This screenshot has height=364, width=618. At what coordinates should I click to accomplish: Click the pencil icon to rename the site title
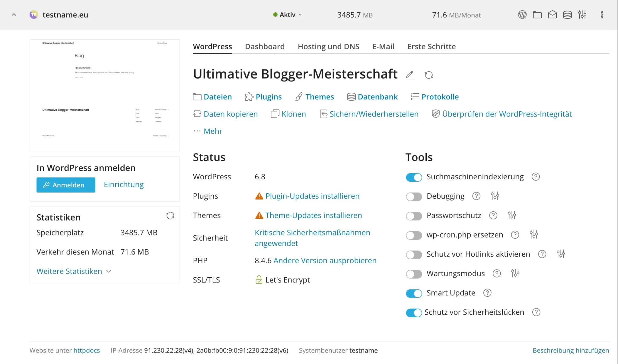click(x=409, y=75)
